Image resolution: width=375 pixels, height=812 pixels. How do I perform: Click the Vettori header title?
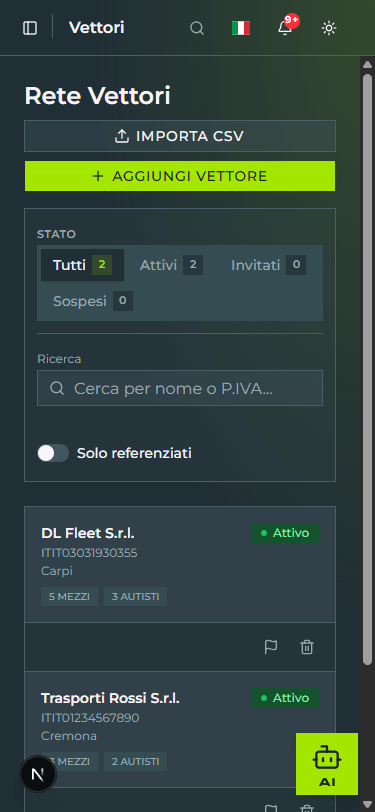(96, 27)
